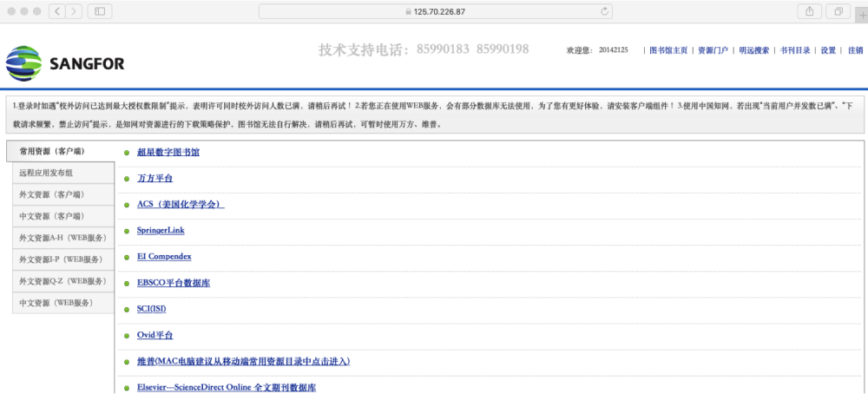Open 超星数字图书馆 resource link
The image size is (868, 394).
[168, 152]
